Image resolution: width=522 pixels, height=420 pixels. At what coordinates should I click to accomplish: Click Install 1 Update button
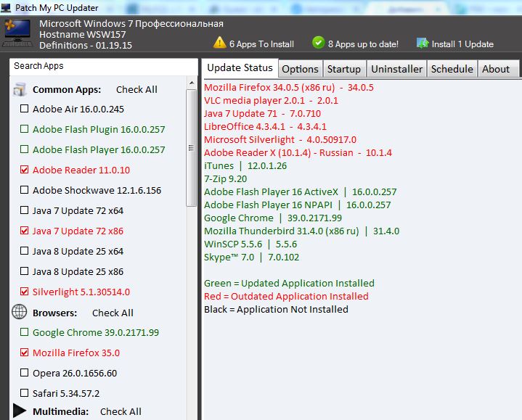click(x=462, y=44)
